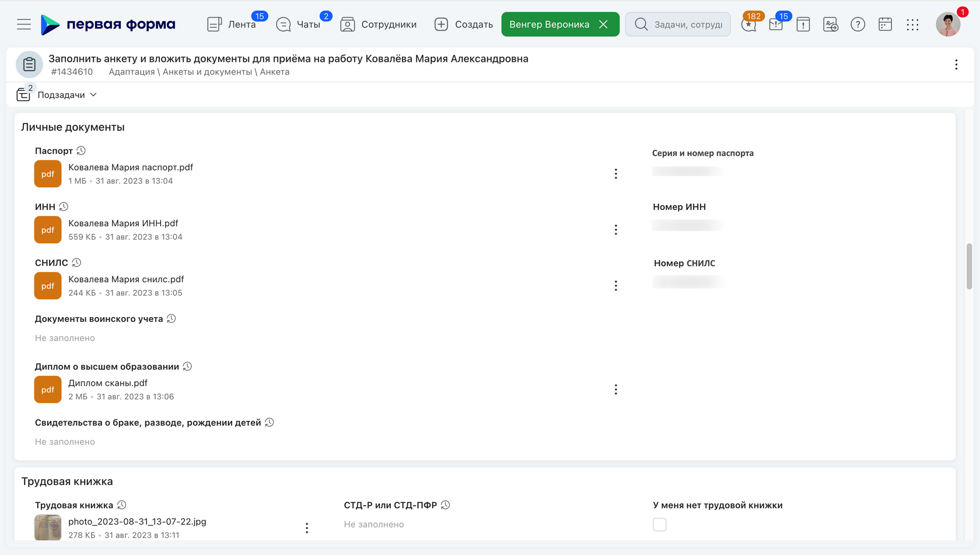Go to the Лента section
980x555 pixels.
232,24
